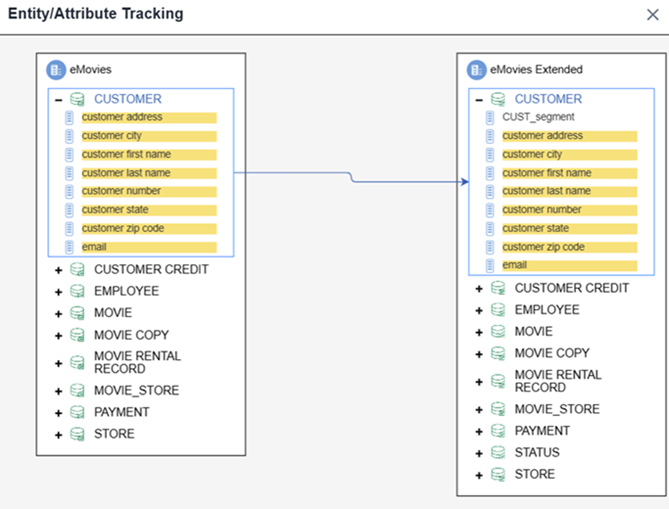Click the EMPLOYEE entity icon in eMovies
Image resolution: width=669 pixels, height=509 pixels.
coord(77,291)
